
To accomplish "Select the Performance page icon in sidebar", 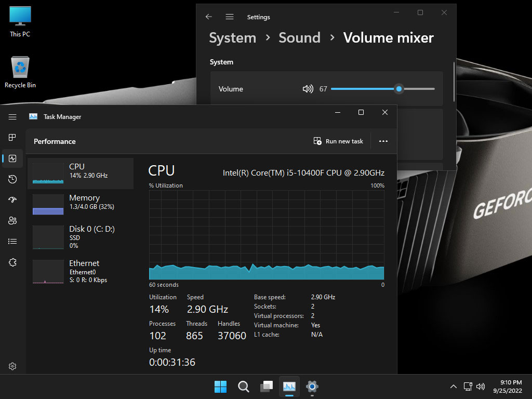I will click(x=12, y=158).
